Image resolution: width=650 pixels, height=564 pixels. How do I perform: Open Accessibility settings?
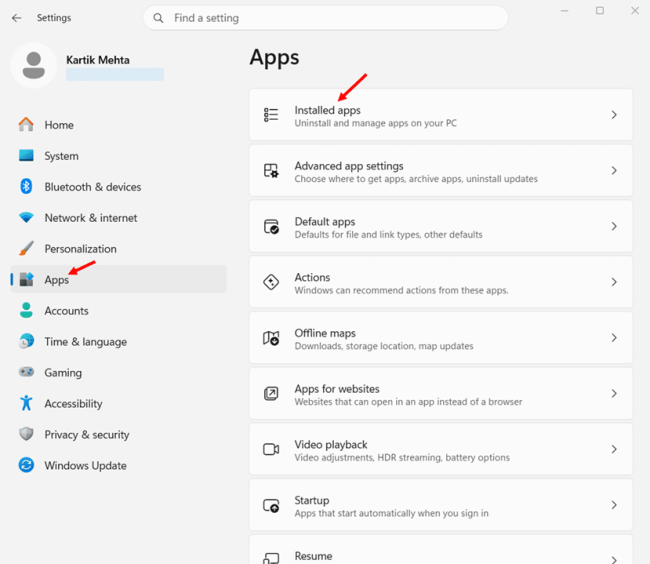click(119, 404)
